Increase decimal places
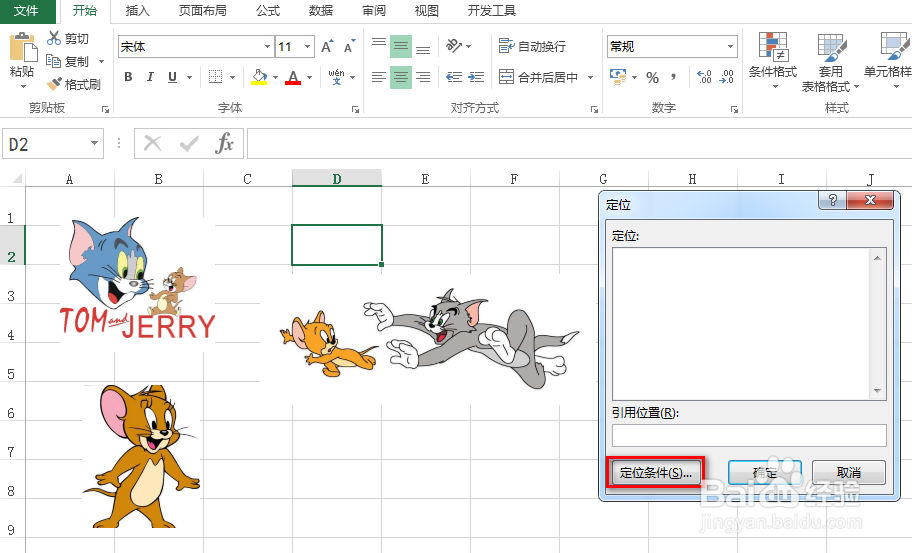This screenshot has width=912, height=553. 704,77
